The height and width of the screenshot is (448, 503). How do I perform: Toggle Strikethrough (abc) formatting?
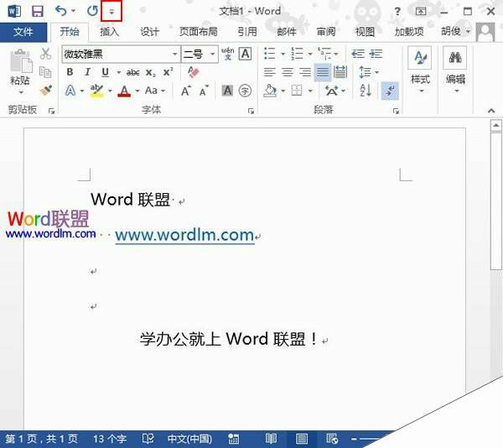[x=132, y=72]
